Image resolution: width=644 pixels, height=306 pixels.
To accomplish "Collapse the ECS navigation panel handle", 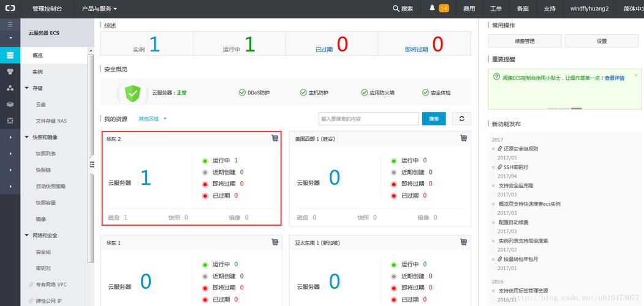I will click(x=91, y=164).
